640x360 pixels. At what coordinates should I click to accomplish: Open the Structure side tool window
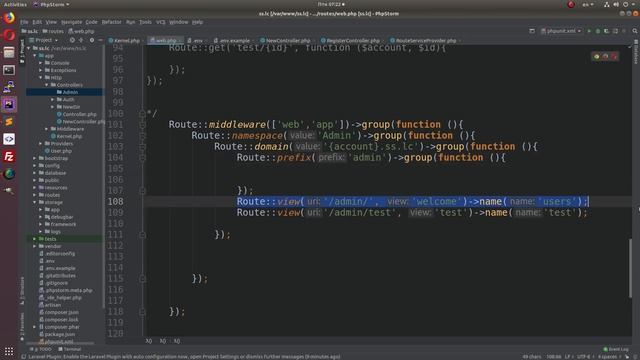tap(22, 291)
